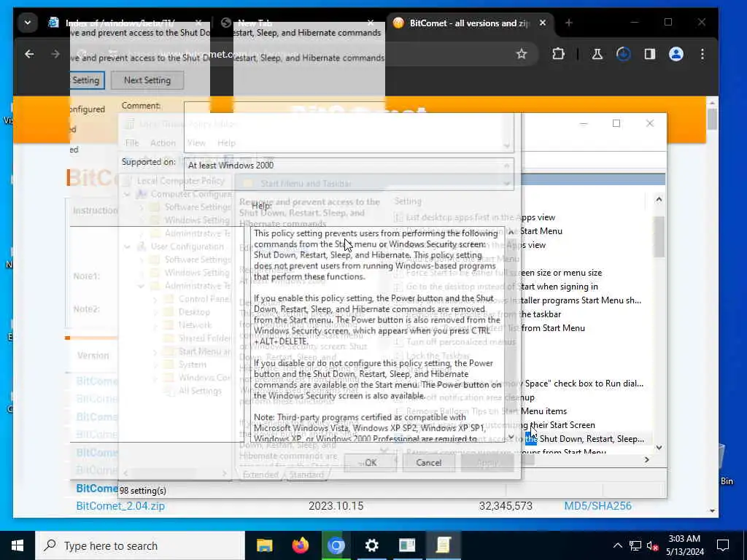Open the network tray icon
Viewport: 747px width, 560px height.
tap(635, 545)
